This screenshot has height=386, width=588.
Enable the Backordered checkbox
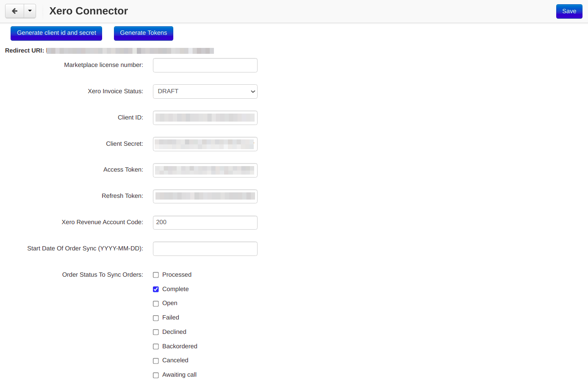[156, 347]
